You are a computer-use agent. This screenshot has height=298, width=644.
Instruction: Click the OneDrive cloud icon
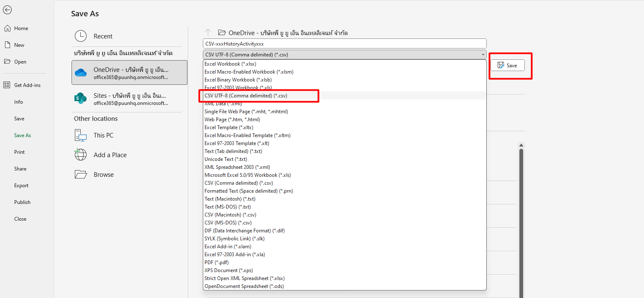pyautogui.click(x=81, y=73)
